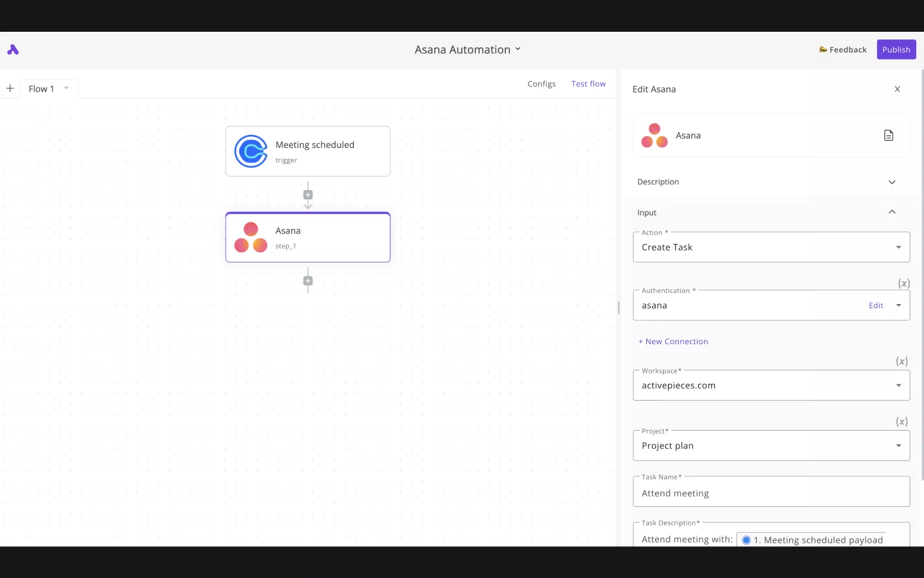Select the Meeting scheduled trigger node
This screenshot has width=924, height=578.
point(308,151)
